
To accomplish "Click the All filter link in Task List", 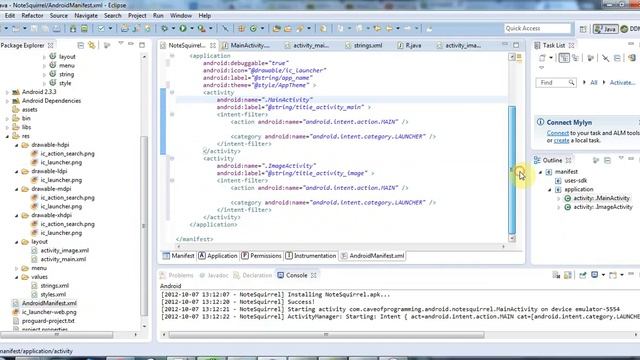I will click(593, 83).
